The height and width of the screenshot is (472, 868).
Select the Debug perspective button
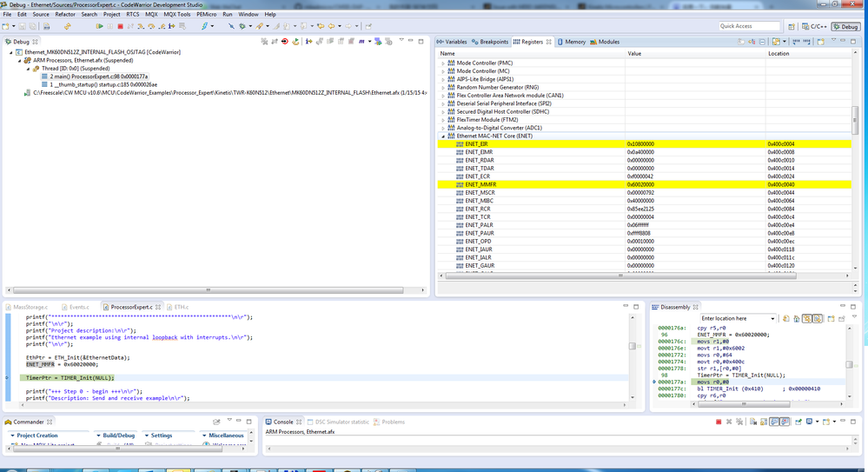pos(845,26)
